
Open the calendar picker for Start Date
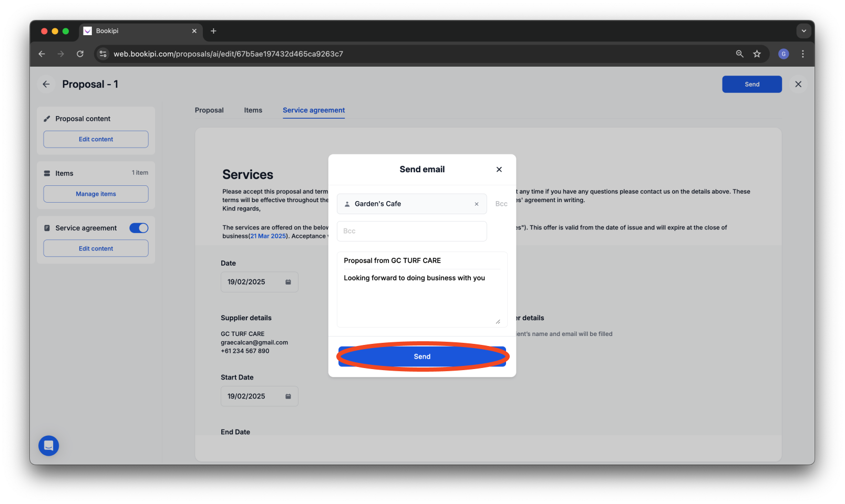click(288, 396)
